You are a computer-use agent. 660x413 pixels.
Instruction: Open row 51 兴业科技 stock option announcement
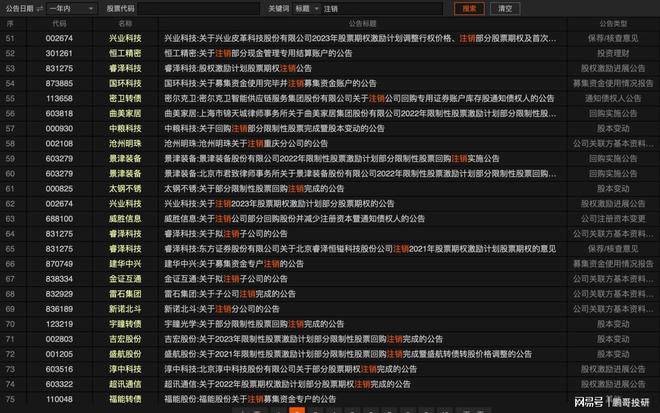tap(360, 38)
